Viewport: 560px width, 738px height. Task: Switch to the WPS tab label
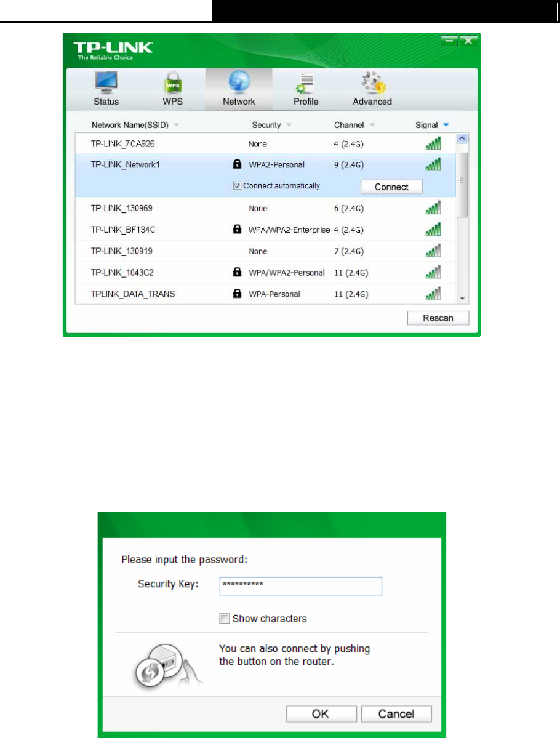point(173,102)
